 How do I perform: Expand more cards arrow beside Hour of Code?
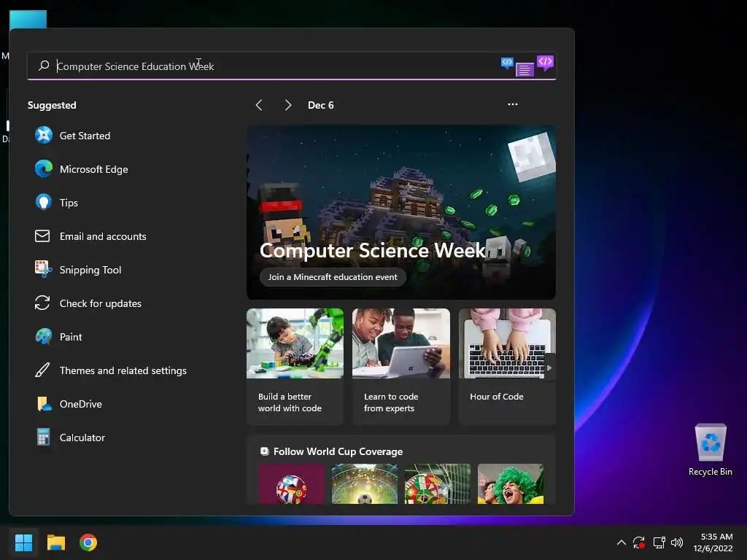[x=549, y=367]
